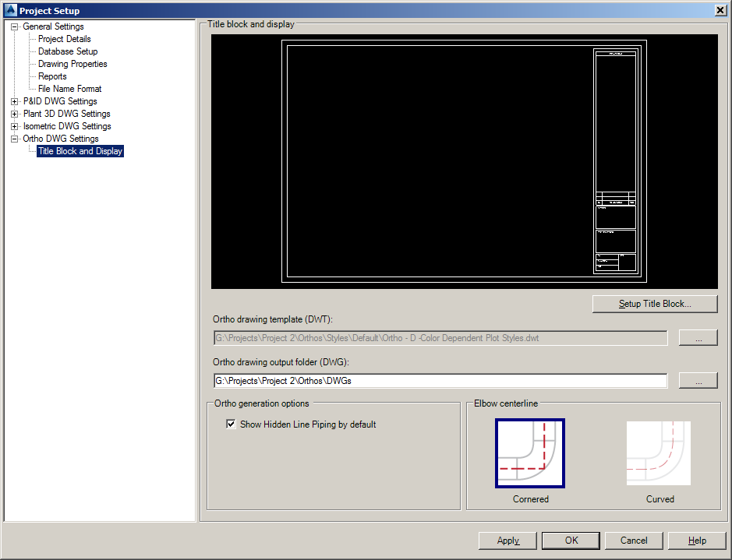The image size is (732, 560).
Task: Expand the P&ID DWG Settings node
Action: pyautogui.click(x=15, y=102)
